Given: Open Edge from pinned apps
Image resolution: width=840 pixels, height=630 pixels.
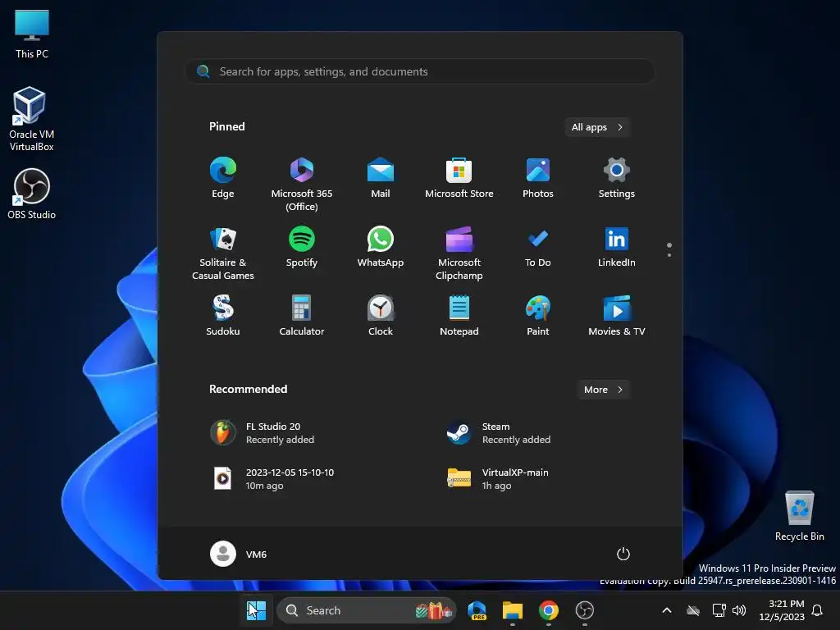Looking at the screenshot, I should coord(223,178).
